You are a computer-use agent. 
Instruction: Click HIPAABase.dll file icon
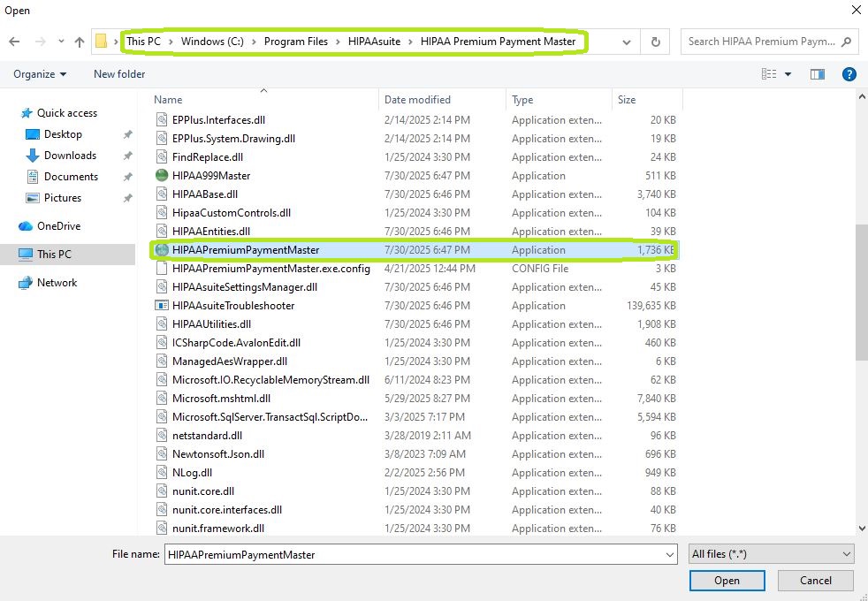click(162, 194)
